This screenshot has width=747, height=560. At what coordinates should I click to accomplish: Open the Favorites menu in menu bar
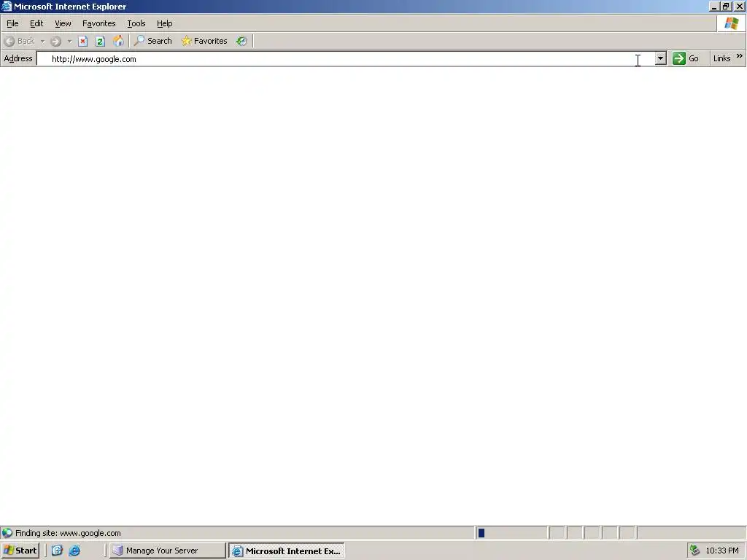99,23
